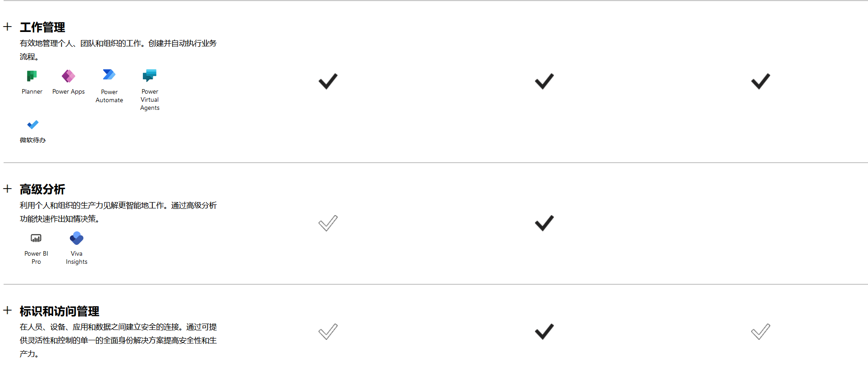Click the Power Automate label text

tap(109, 96)
